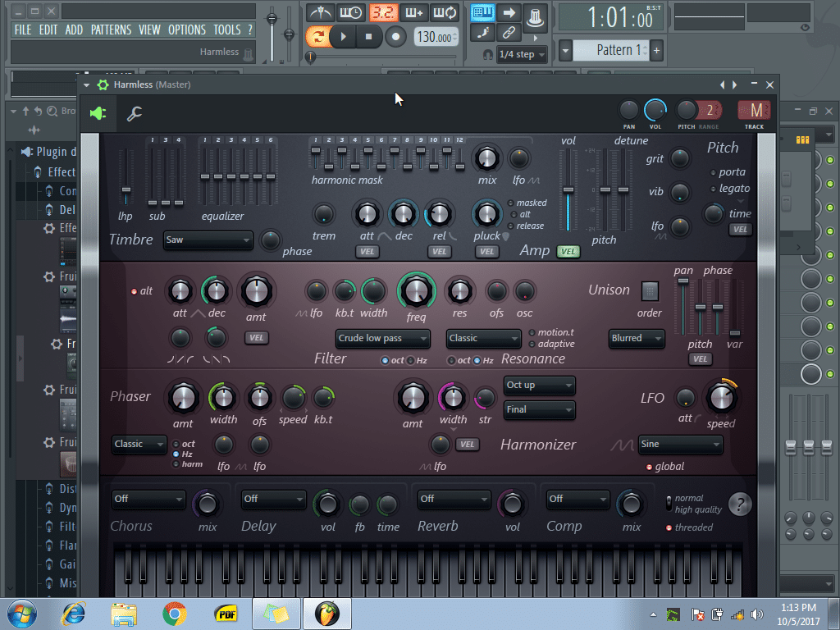The image size is (840, 630).
Task: Open the phaser Classic dropdown
Action: click(139, 444)
